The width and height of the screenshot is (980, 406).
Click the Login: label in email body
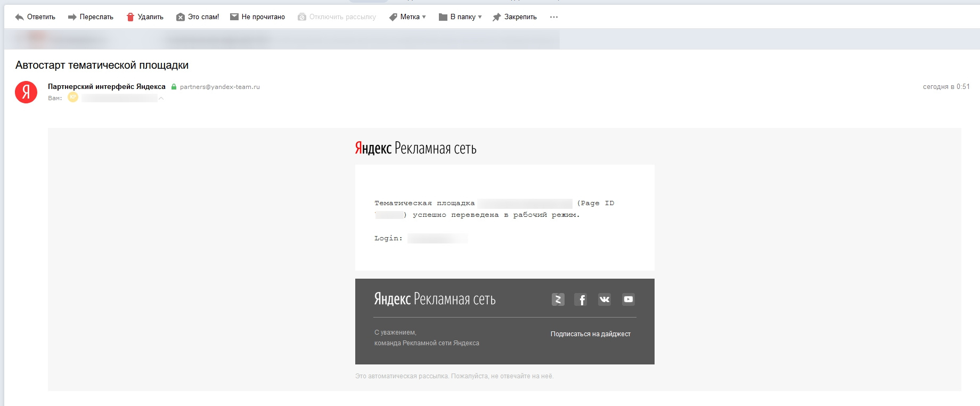[x=388, y=238]
